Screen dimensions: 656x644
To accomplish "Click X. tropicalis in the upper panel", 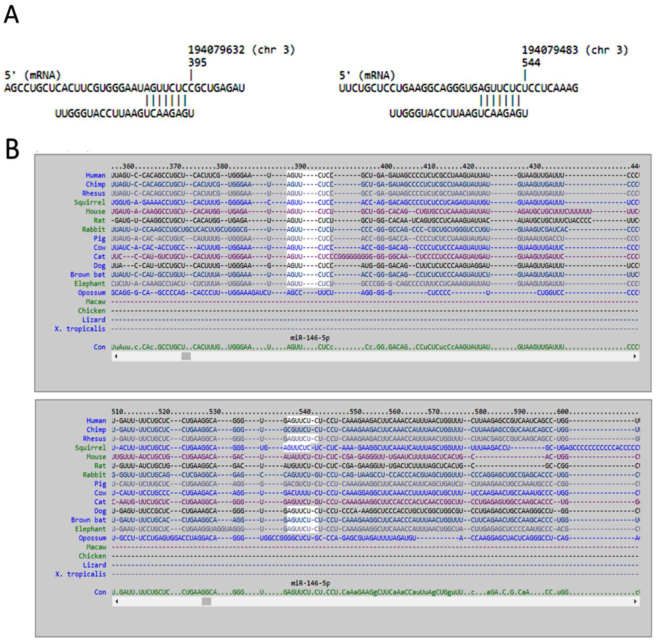I will coord(80,329).
